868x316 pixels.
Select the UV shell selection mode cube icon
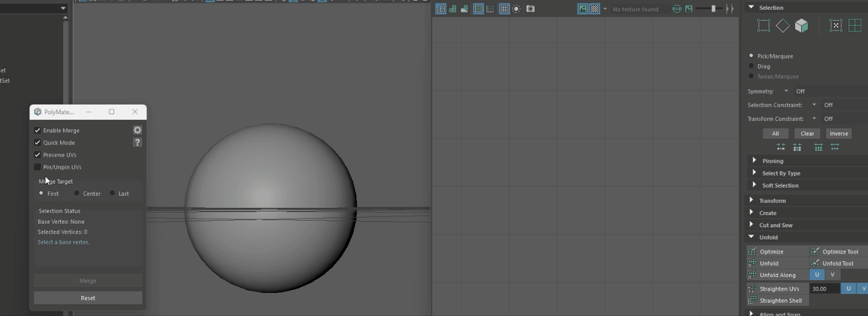tap(802, 26)
